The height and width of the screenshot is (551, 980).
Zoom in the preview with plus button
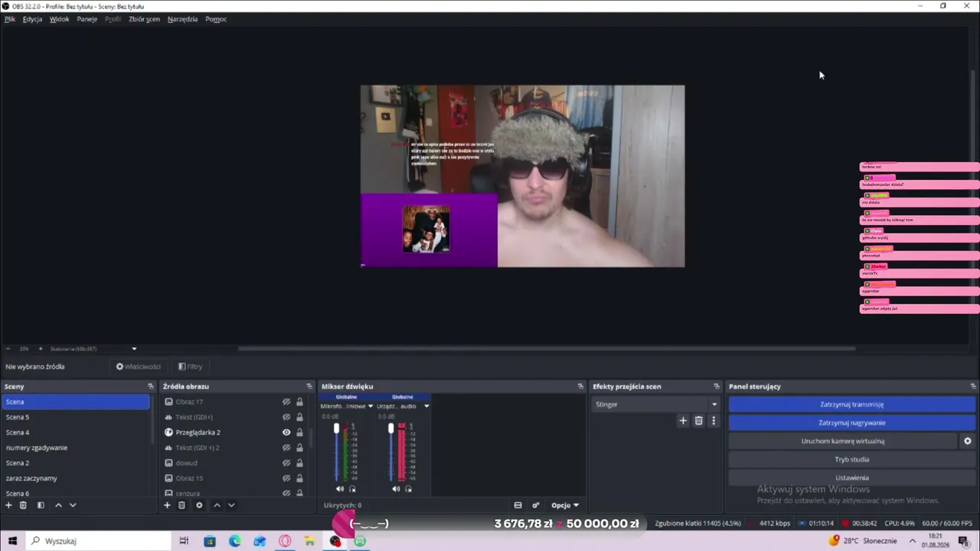[41, 349]
